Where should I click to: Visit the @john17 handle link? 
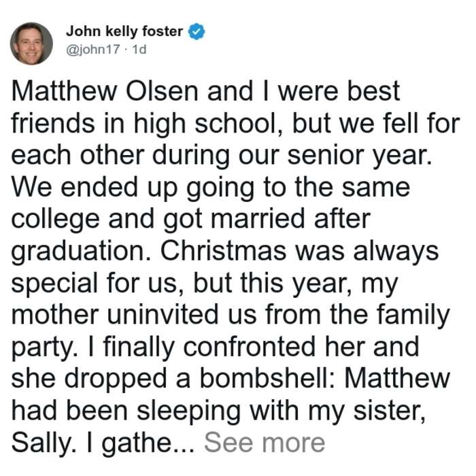tap(93, 49)
